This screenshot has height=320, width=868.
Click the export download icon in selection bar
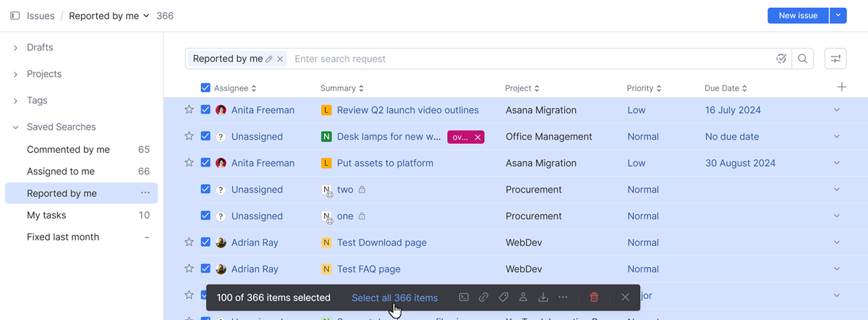point(543,298)
